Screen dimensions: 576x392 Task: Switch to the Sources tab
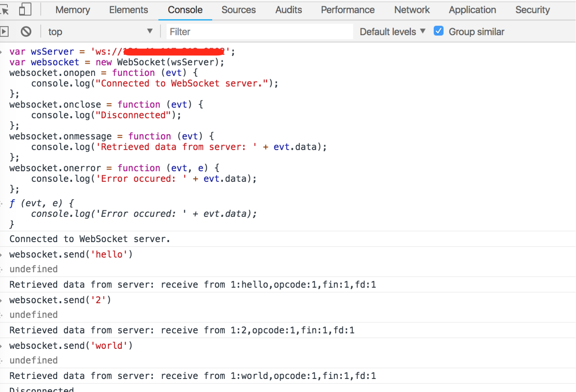pos(238,10)
